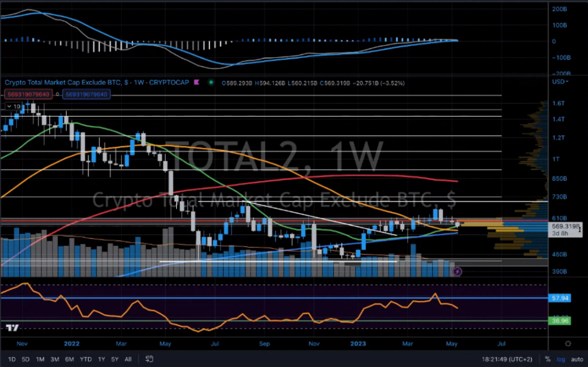
Task: Switch to the 5Y time range
Action: pos(115,359)
